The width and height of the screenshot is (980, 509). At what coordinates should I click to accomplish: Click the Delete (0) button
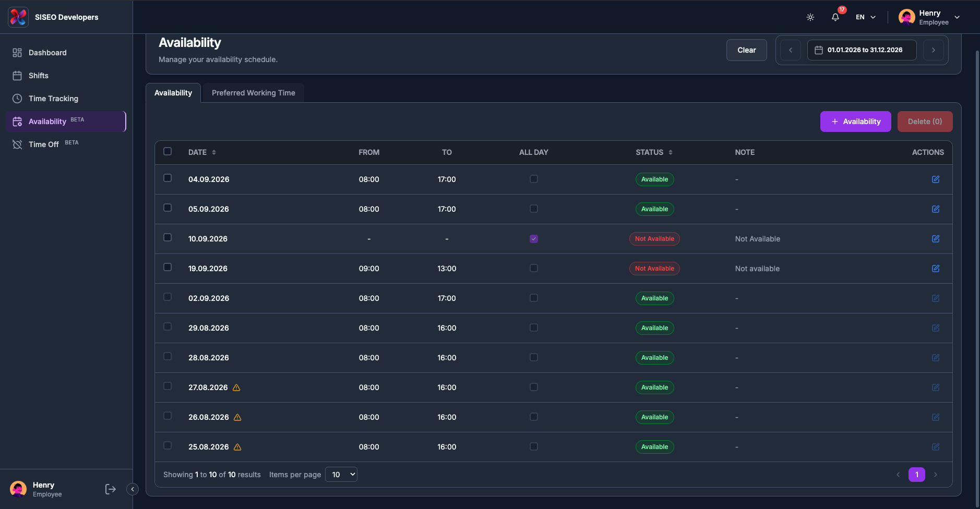(925, 122)
